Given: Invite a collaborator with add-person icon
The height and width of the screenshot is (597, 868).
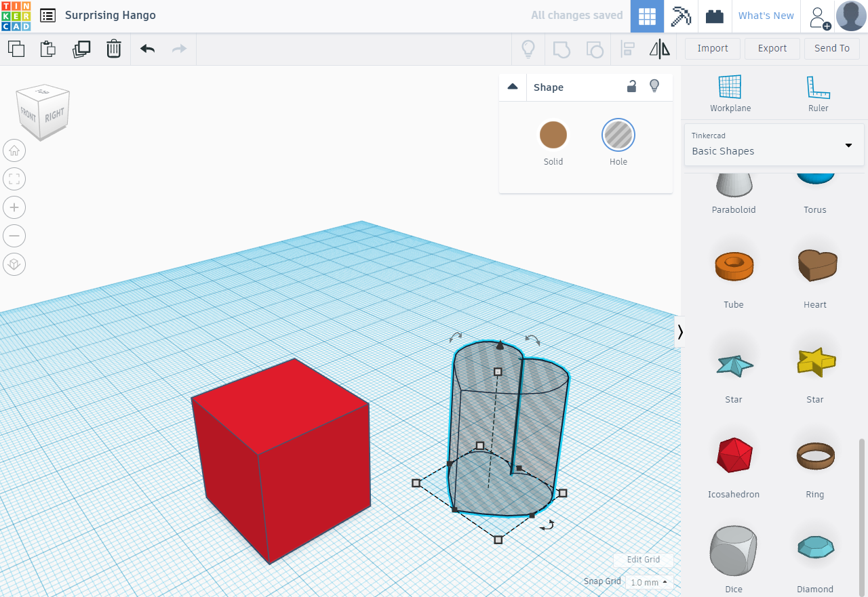Looking at the screenshot, I should coord(819,17).
